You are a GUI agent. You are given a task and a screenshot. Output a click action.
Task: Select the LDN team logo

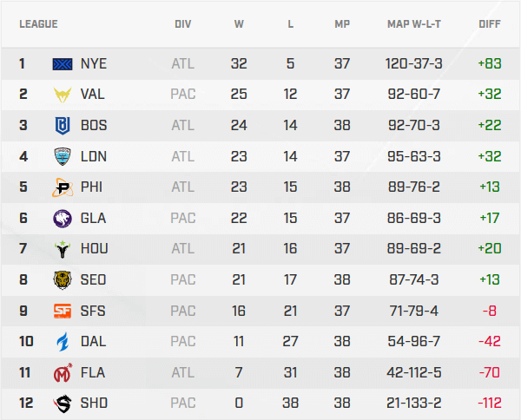click(x=63, y=156)
